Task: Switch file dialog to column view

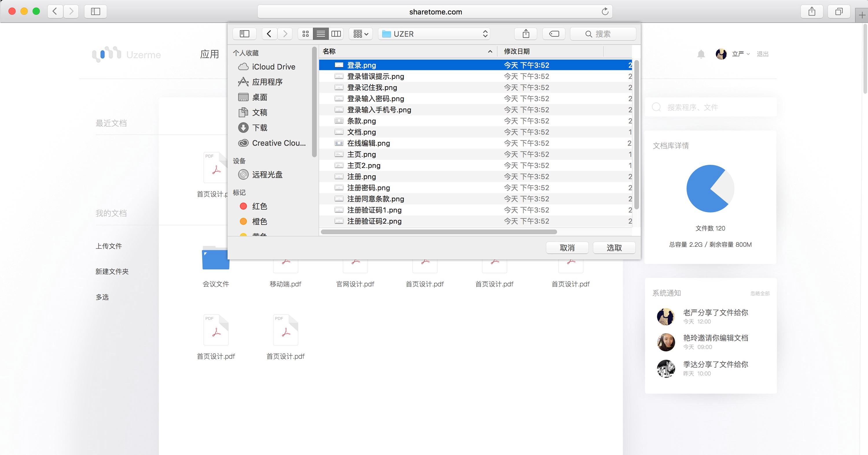Action: pos(336,34)
